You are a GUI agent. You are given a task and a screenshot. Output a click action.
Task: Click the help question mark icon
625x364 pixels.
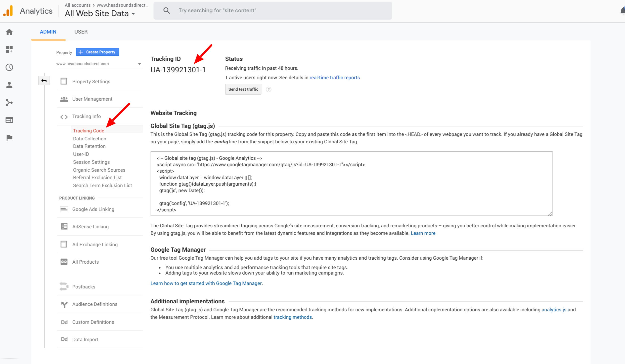coord(268,89)
